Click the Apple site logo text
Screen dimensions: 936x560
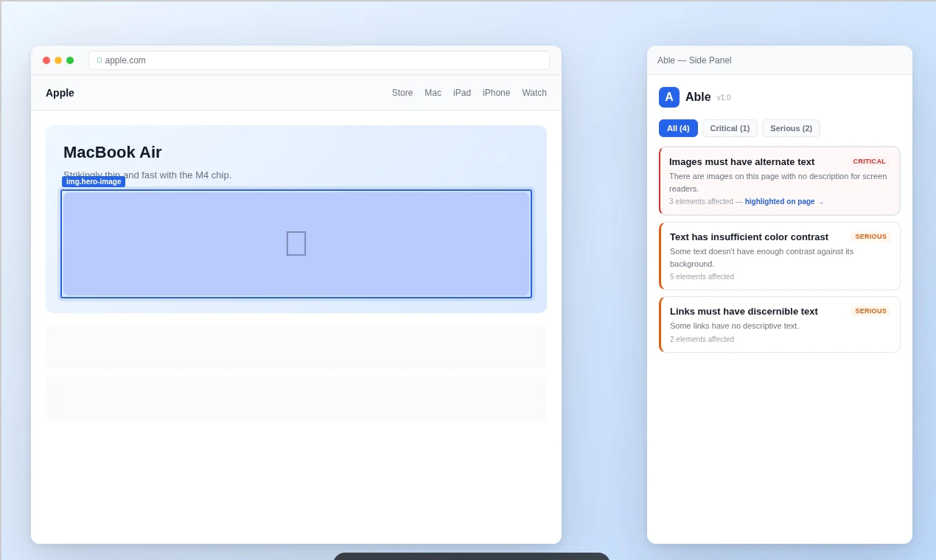tap(60, 93)
